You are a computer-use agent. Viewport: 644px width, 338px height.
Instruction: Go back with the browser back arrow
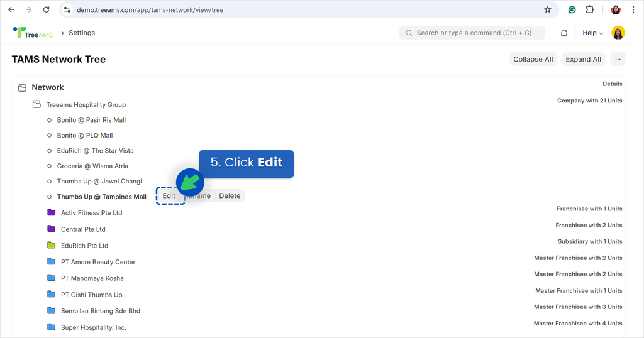pos(11,9)
